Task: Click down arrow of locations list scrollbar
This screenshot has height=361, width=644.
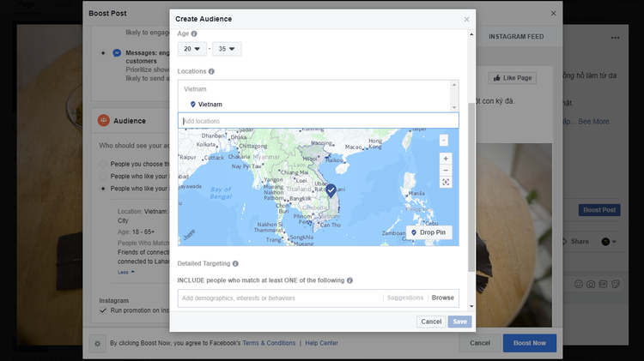Action: click(454, 107)
